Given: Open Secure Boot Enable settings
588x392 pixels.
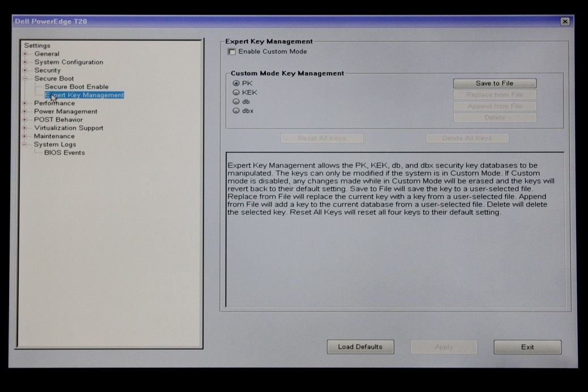Looking at the screenshot, I should coord(77,87).
